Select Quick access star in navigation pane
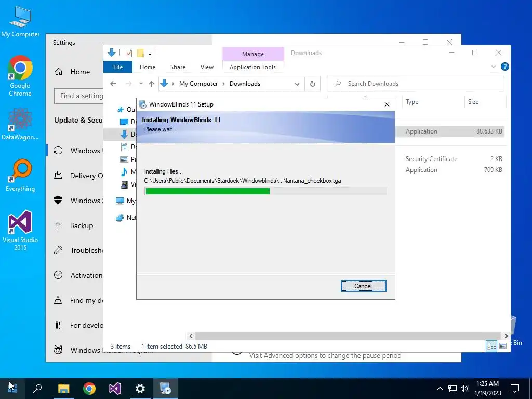 click(x=121, y=109)
